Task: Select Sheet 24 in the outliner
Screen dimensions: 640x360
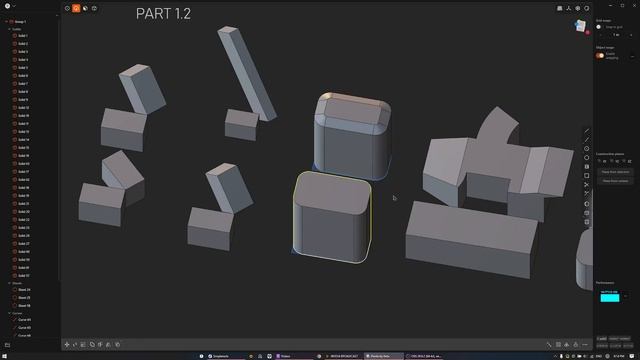Action: 24,290
